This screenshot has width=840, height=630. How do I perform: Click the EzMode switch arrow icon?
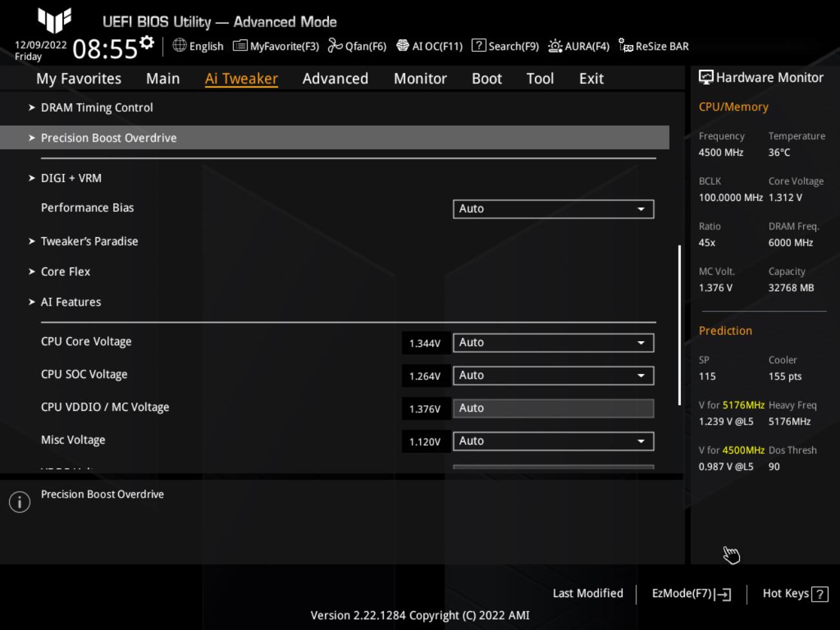tap(723, 594)
